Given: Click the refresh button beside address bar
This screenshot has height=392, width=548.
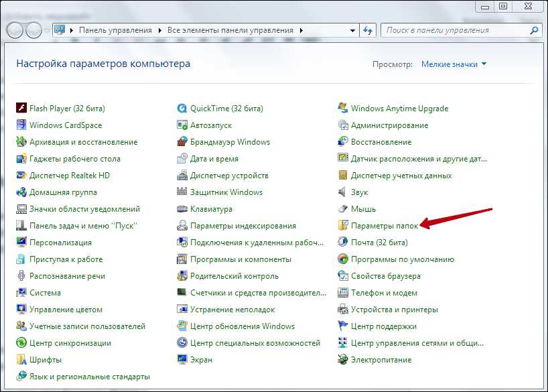Looking at the screenshot, I should (x=368, y=30).
